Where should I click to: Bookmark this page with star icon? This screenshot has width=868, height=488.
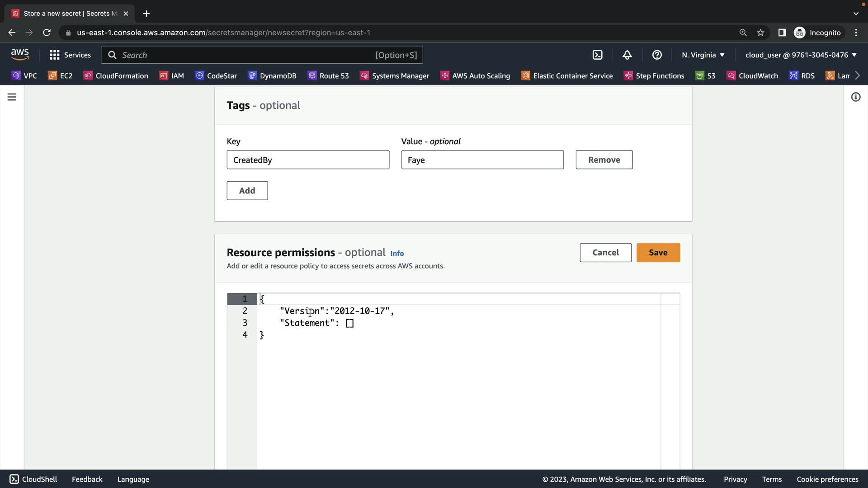(760, 33)
